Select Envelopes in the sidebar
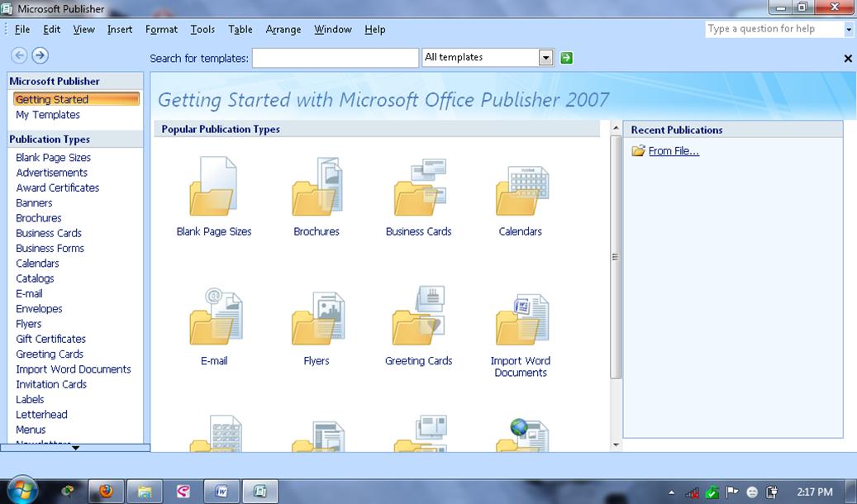The width and height of the screenshot is (857, 504). pyautogui.click(x=39, y=309)
